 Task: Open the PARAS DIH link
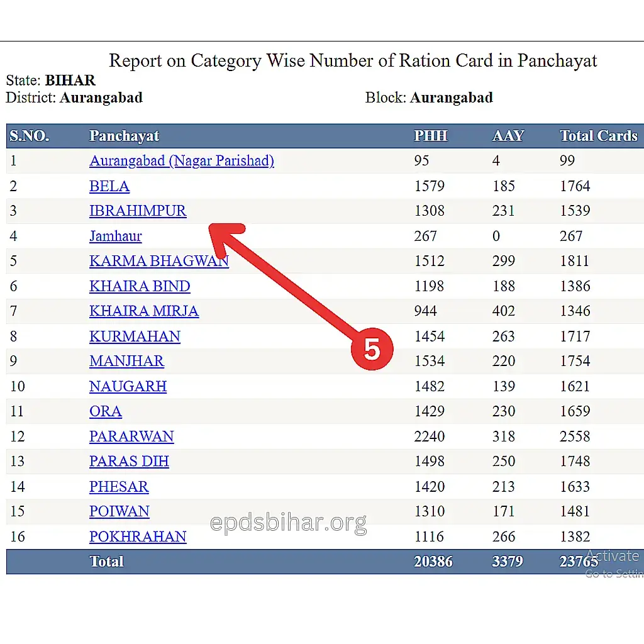coord(129,462)
